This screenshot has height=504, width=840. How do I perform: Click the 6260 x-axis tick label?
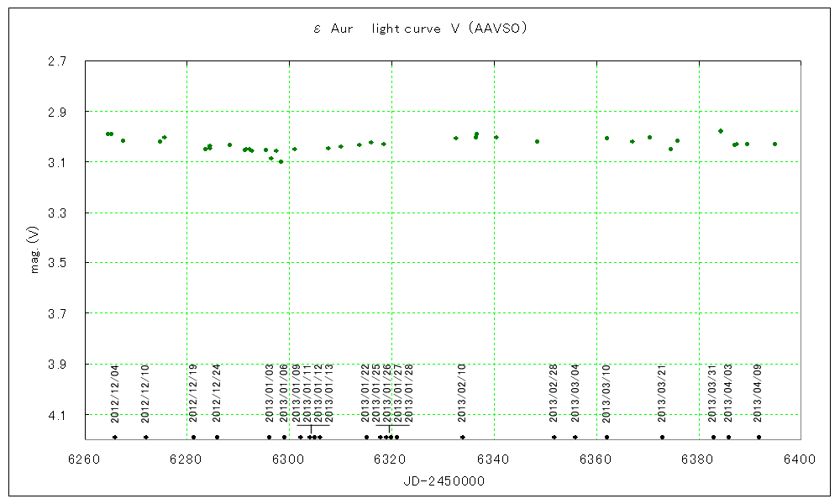[x=84, y=459]
